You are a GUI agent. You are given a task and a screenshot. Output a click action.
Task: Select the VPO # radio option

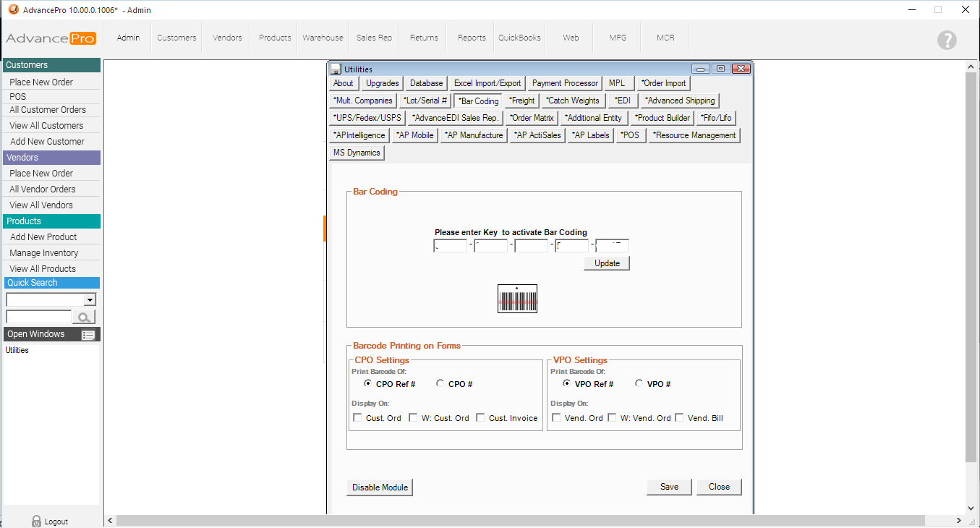639,384
